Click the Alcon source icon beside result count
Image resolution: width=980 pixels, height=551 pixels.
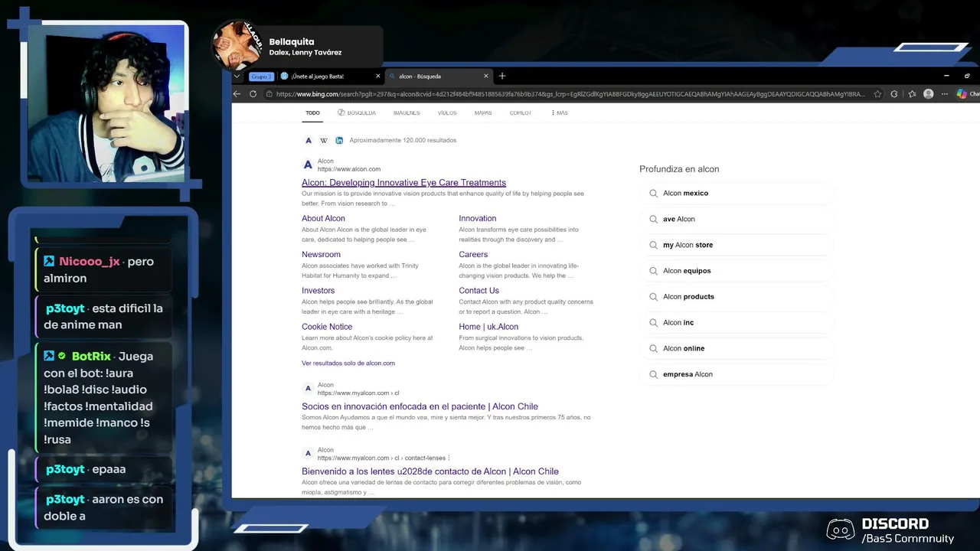pyautogui.click(x=309, y=140)
